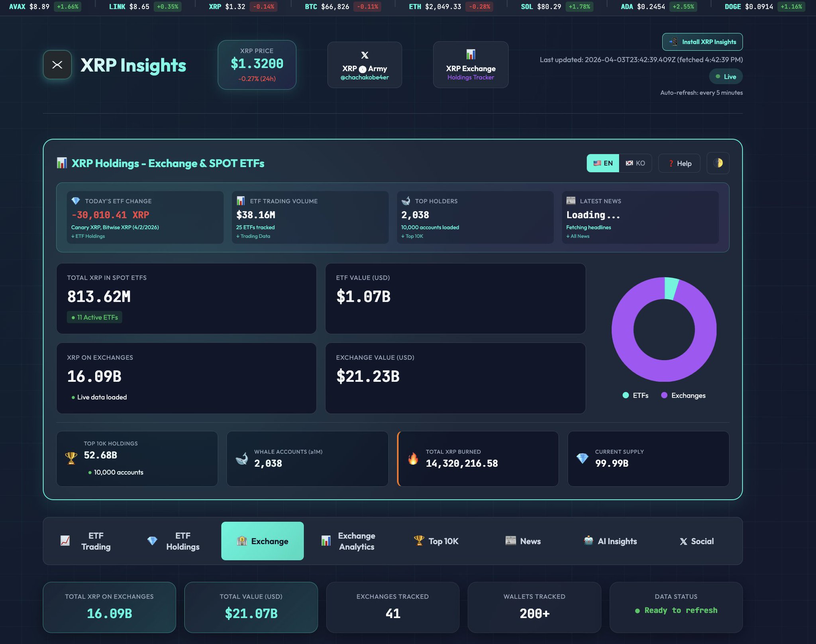This screenshot has width=816, height=644.
Task: Open the AI Insights robot tab
Action: click(x=610, y=541)
